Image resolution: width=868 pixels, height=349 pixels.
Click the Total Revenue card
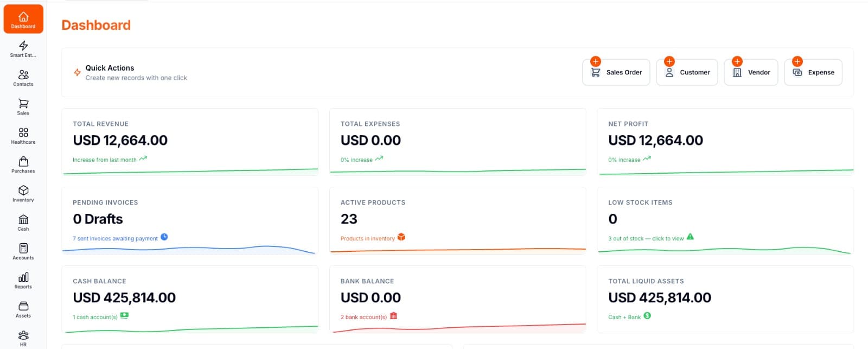[x=190, y=141]
